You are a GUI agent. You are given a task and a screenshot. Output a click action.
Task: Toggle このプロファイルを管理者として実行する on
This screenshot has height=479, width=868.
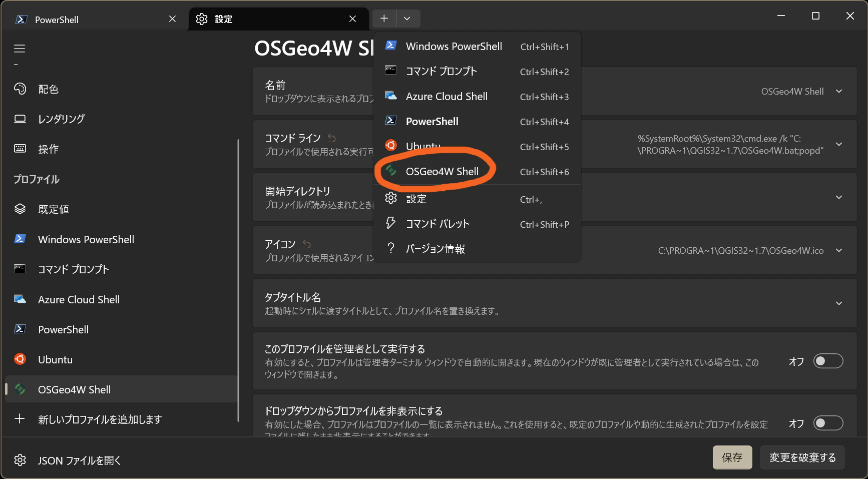click(x=828, y=361)
